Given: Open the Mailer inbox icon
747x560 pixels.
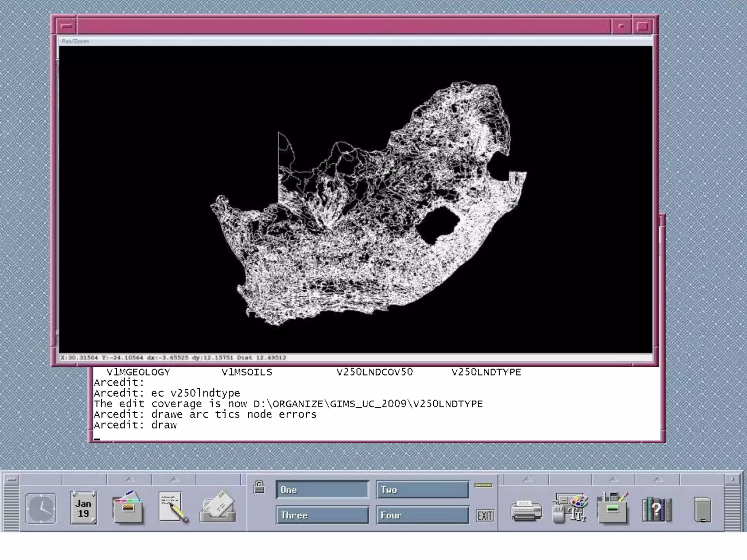Looking at the screenshot, I should click(x=218, y=507).
